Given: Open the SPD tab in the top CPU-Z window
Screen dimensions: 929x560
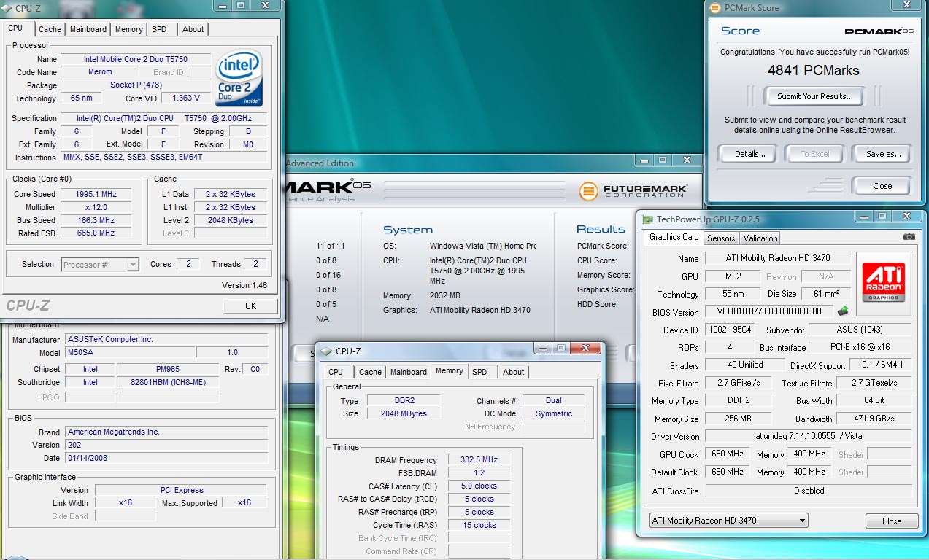Looking at the screenshot, I should click(158, 29).
